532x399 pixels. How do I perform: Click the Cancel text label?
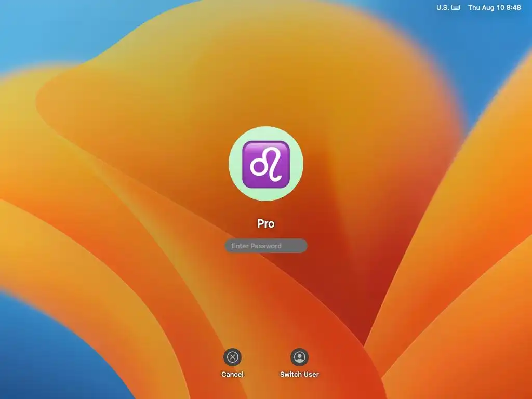point(232,374)
